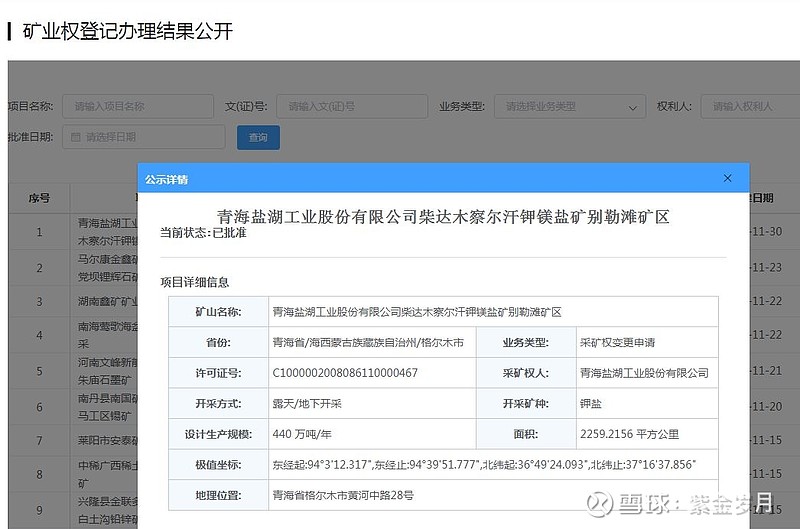The image size is (800, 529).
Task: Click the license number C1000002008086110000467
Action: [345, 373]
